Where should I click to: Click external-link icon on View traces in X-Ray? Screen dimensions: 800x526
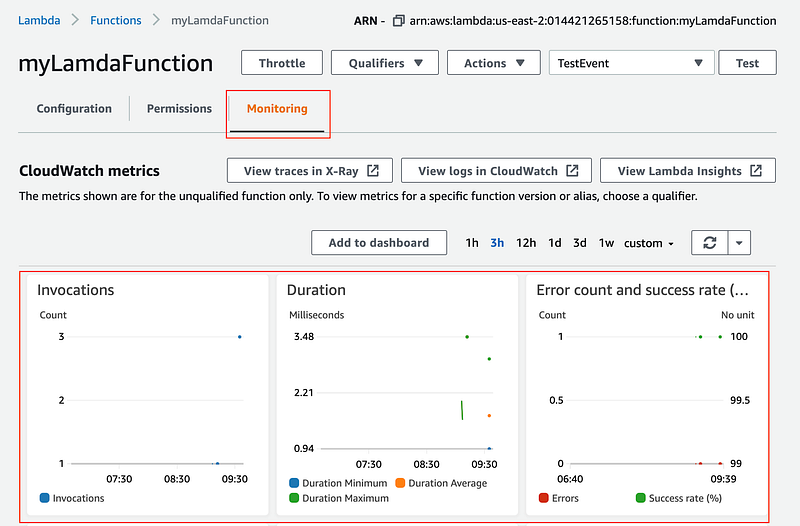(x=373, y=170)
